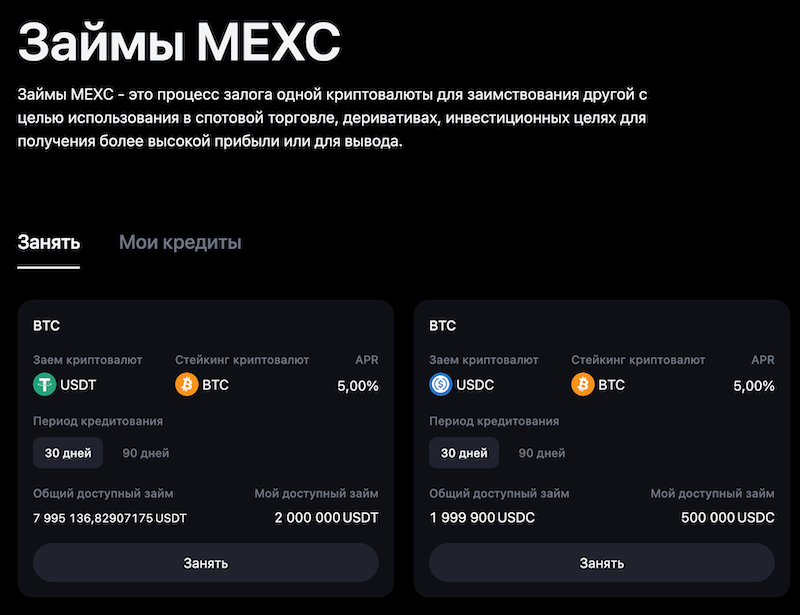The height and width of the screenshot is (615, 800).
Task: Click the USDC logo in the loan card
Action: tap(442, 384)
